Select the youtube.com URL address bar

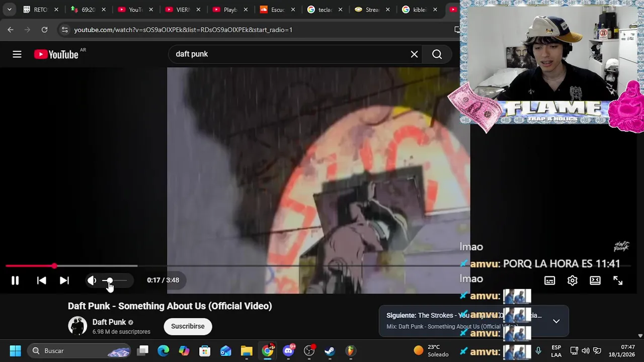(183, 30)
